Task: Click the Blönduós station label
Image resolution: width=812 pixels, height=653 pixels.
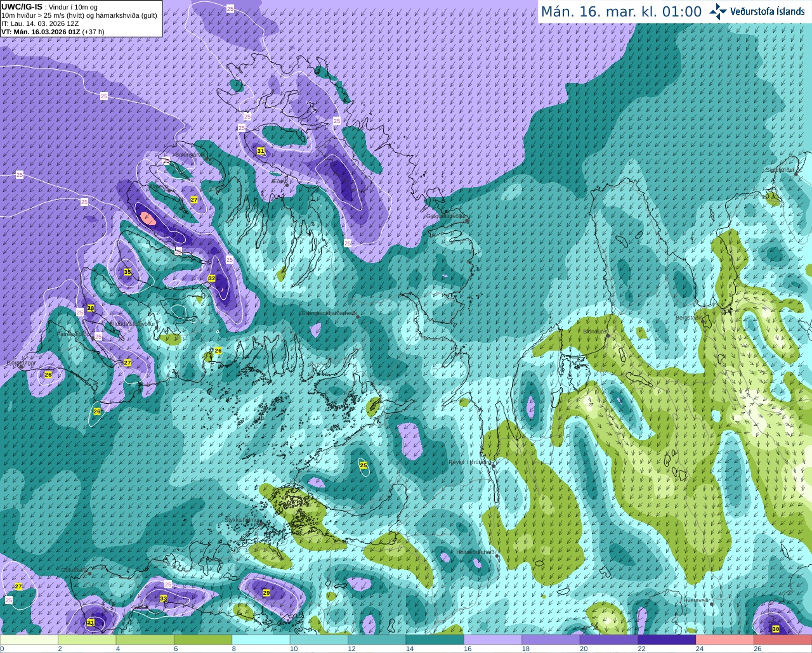Action: point(595,332)
